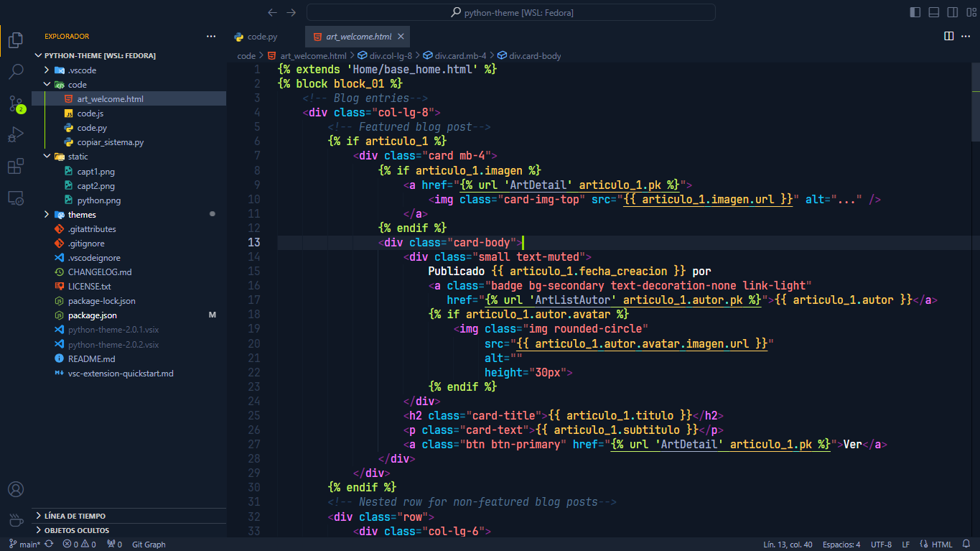
Task: Customize layout from the title bar icon
Action: click(x=971, y=12)
